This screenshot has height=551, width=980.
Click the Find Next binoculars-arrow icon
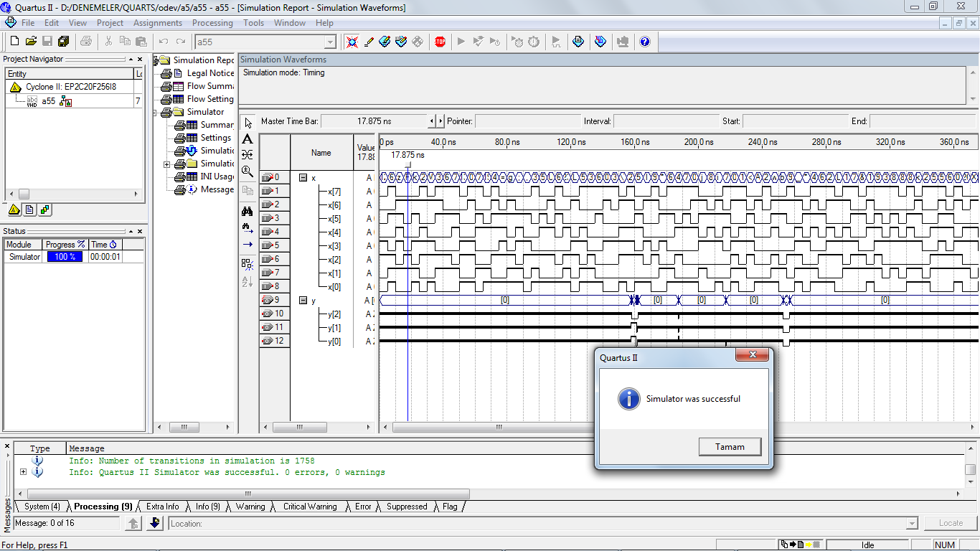tap(248, 228)
